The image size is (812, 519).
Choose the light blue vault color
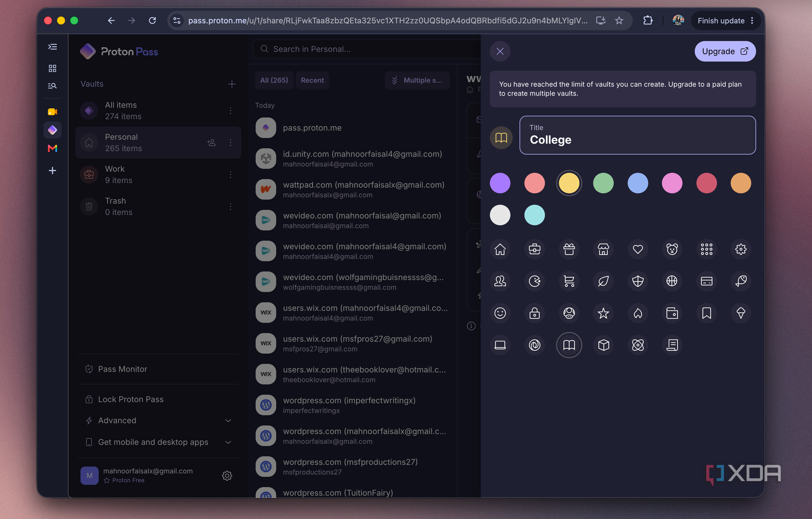click(x=638, y=183)
